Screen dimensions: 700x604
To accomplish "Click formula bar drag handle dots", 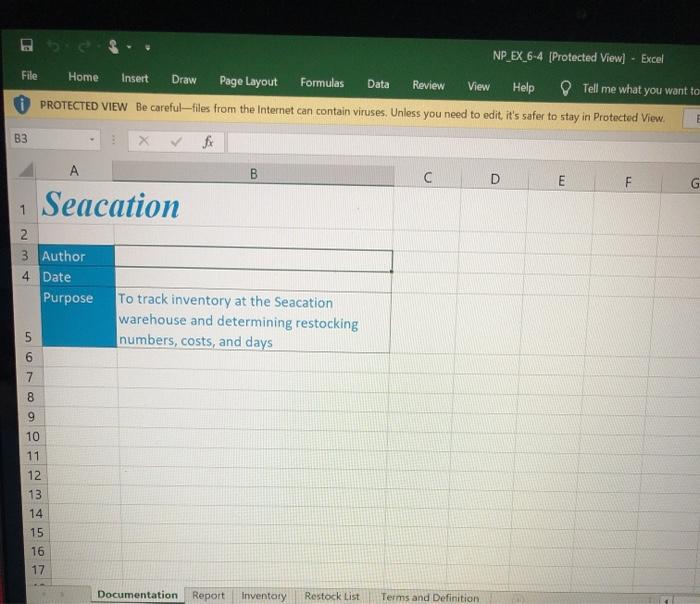I will 114,140.
